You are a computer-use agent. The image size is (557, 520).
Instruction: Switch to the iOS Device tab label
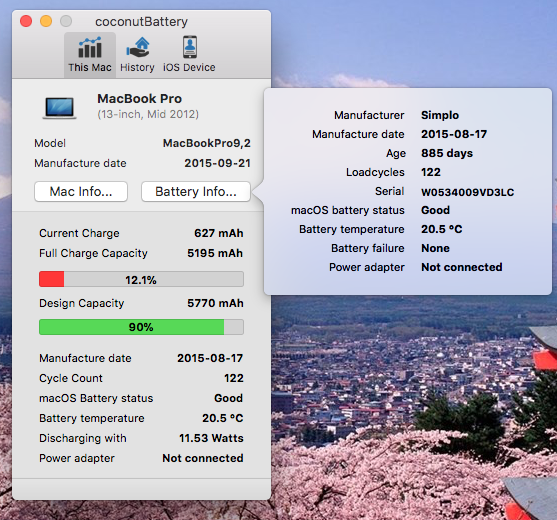pos(189,67)
